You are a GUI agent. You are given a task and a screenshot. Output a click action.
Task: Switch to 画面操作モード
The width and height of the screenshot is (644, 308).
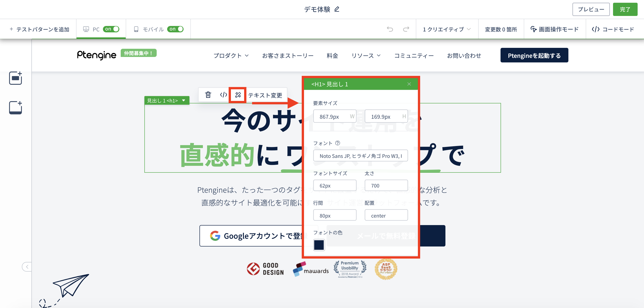click(x=555, y=29)
